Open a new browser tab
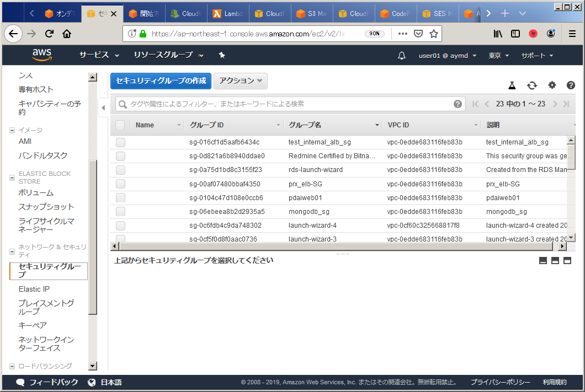This screenshot has height=392, width=585. click(x=505, y=13)
